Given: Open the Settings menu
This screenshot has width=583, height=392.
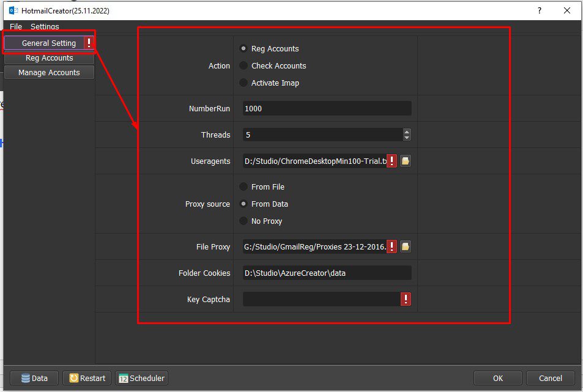Looking at the screenshot, I should [45, 26].
